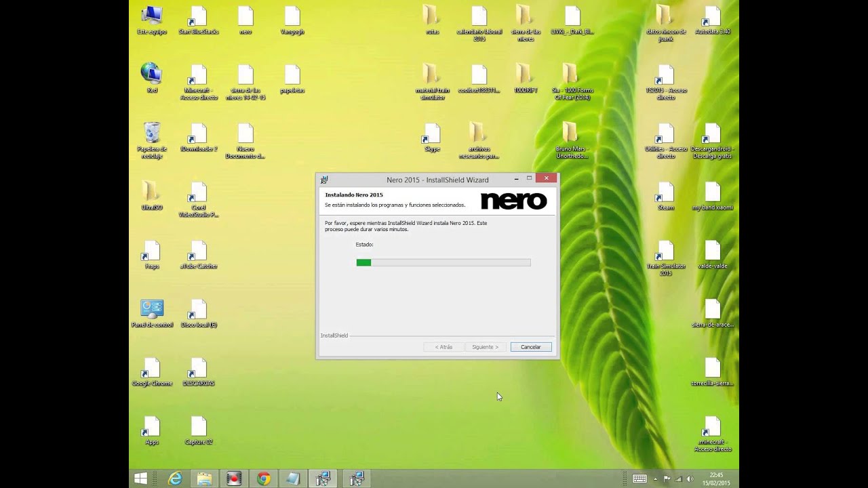The image size is (868, 488).
Task: Open the touch keyboard tray icon
Action: (x=639, y=479)
